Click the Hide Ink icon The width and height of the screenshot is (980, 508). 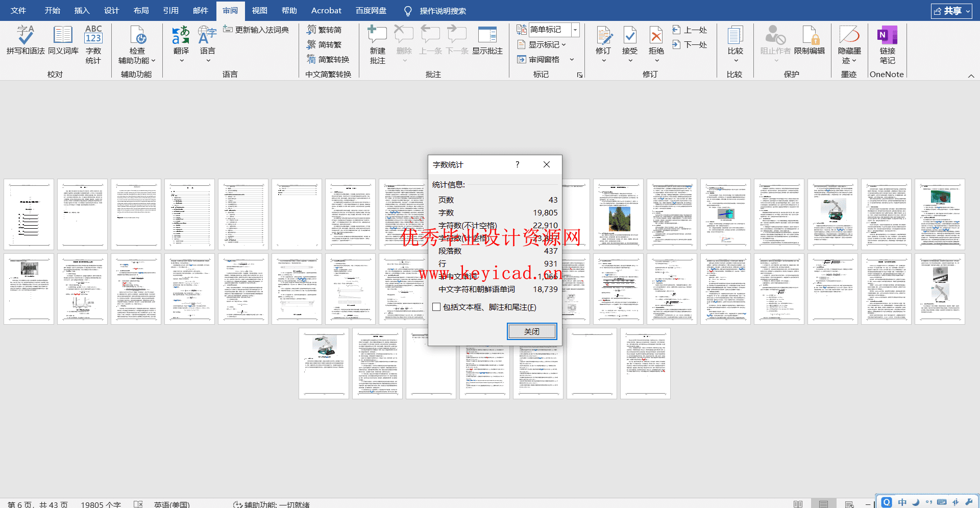850,35
